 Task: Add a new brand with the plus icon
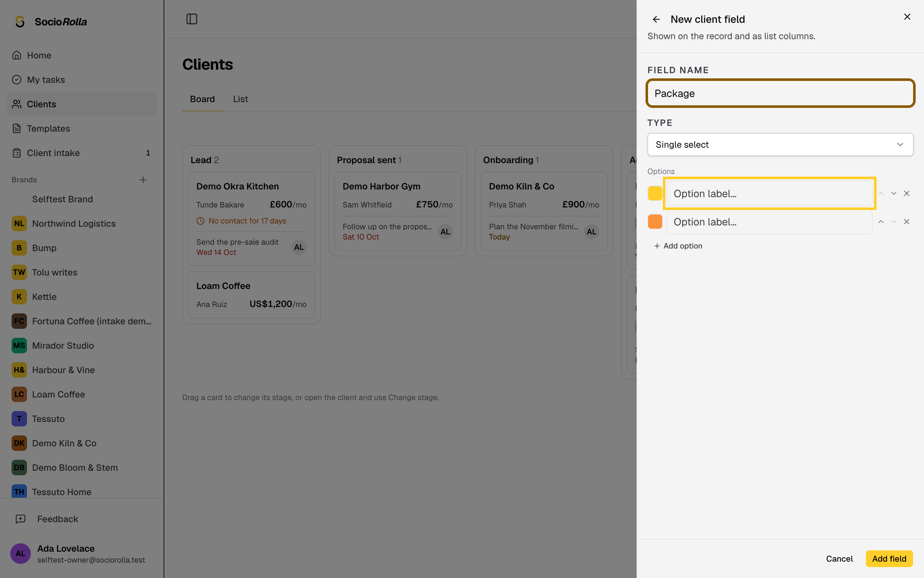click(x=143, y=180)
